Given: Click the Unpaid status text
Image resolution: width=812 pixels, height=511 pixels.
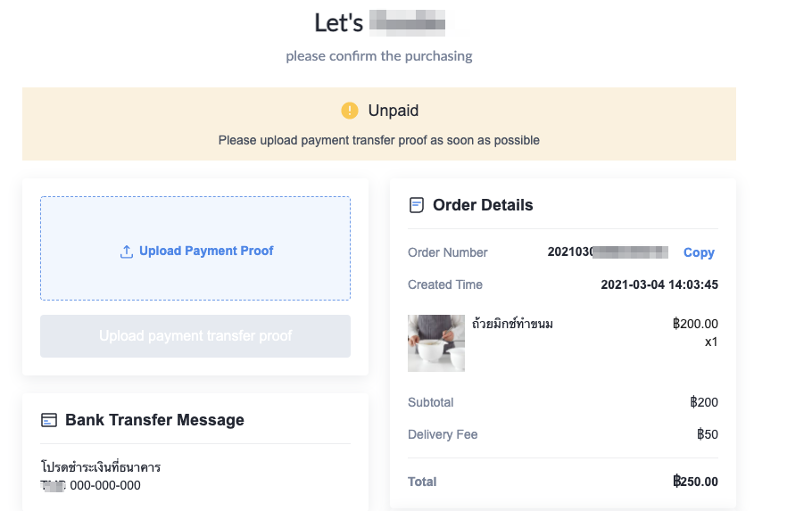Looking at the screenshot, I should (393, 111).
